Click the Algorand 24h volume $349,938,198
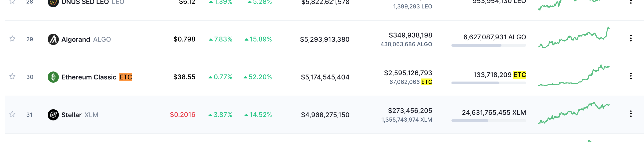This screenshot has height=142, width=644. pos(411,35)
